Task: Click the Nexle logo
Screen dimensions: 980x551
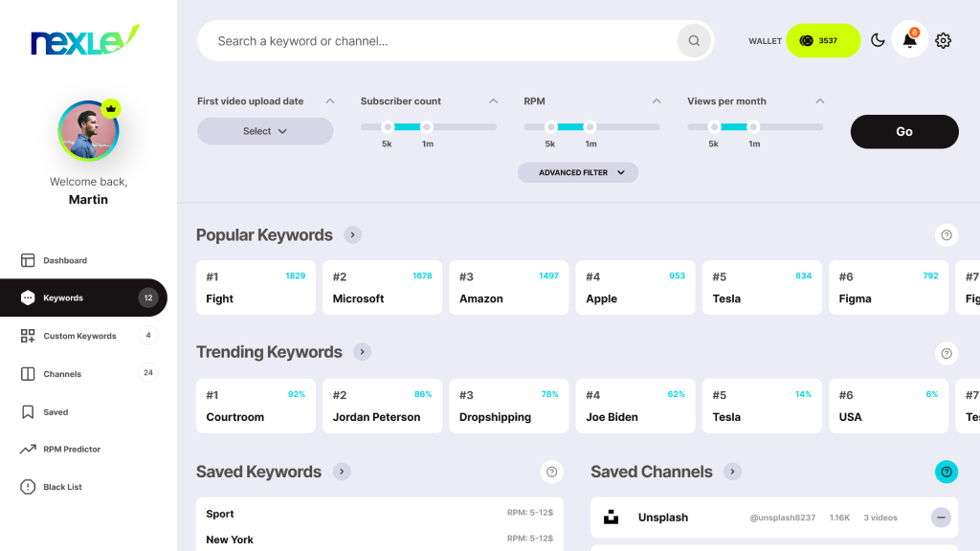Action: 85,40
